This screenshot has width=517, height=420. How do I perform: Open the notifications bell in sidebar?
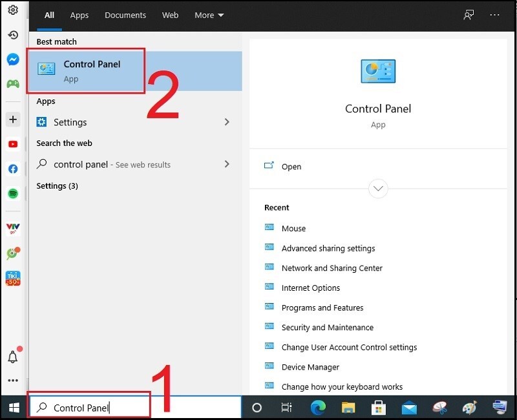click(13, 357)
